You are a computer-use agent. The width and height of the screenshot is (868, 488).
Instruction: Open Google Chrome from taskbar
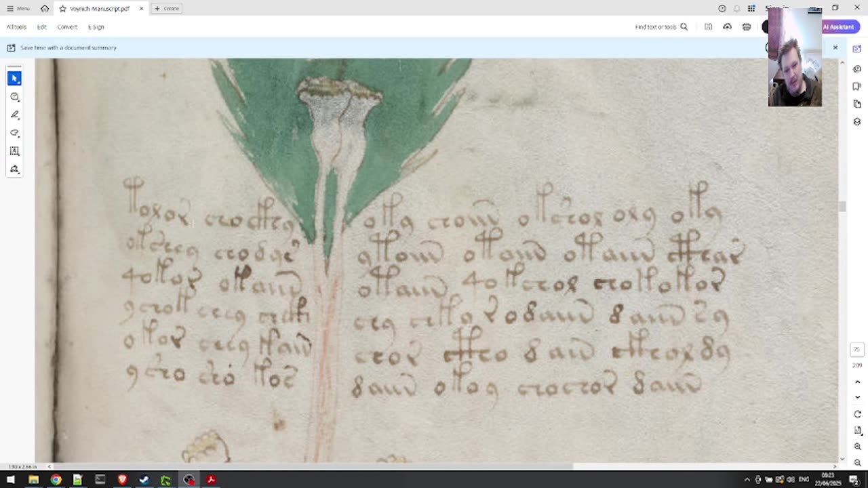coord(56,480)
